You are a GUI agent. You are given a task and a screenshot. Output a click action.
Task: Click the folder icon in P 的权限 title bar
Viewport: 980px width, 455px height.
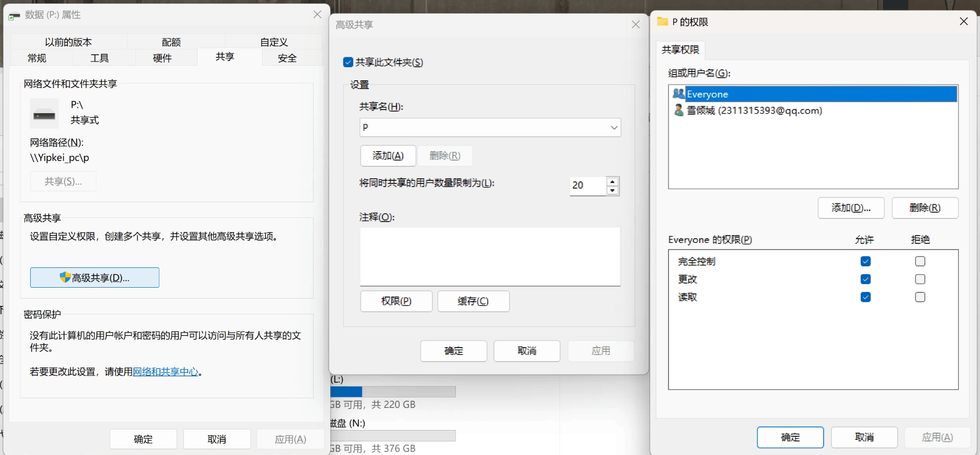(x=663, y=21)
